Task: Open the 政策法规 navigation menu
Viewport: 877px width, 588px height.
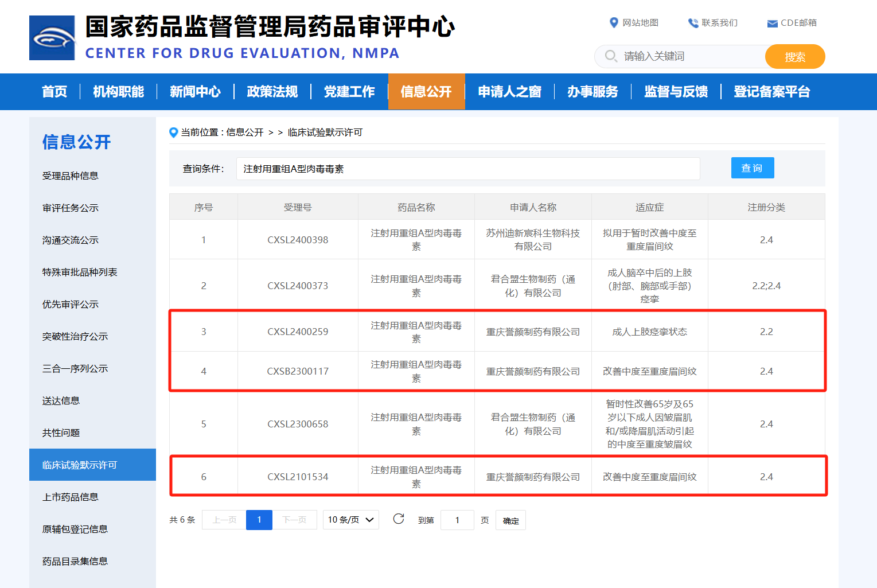Action: pyautogui.click(x=272, y=92)
